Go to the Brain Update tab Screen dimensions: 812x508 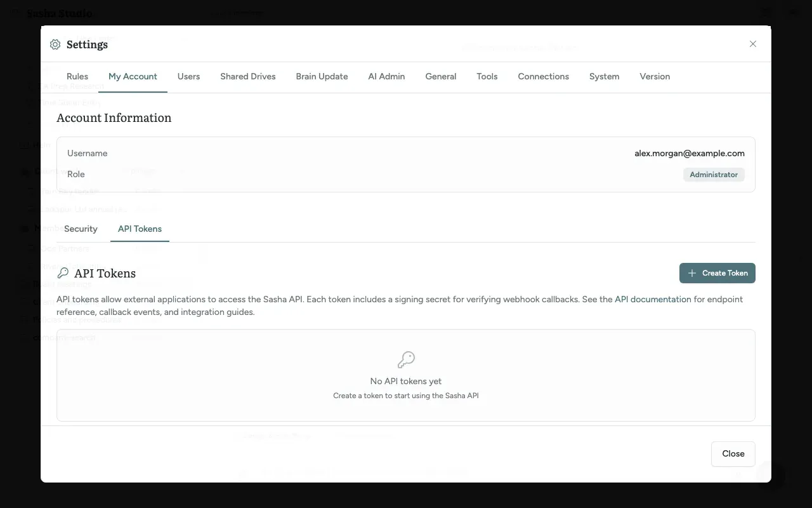(322, 76)
